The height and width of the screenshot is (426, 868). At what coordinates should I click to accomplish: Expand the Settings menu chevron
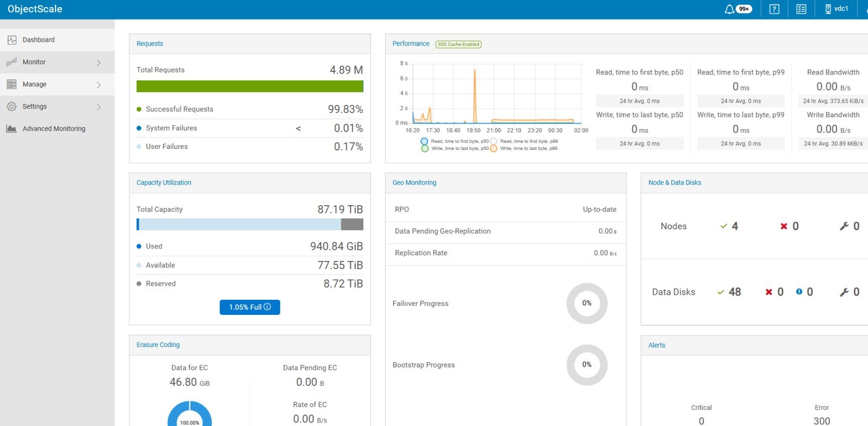(x=99, y=107)
